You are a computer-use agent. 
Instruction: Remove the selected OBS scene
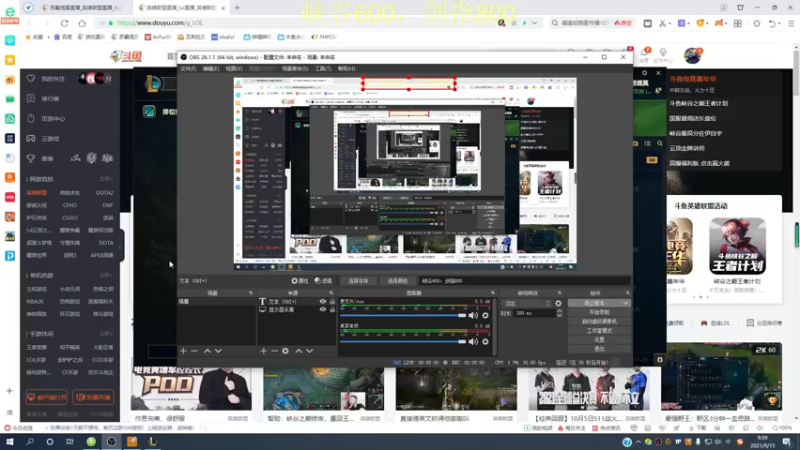point(194,351)
